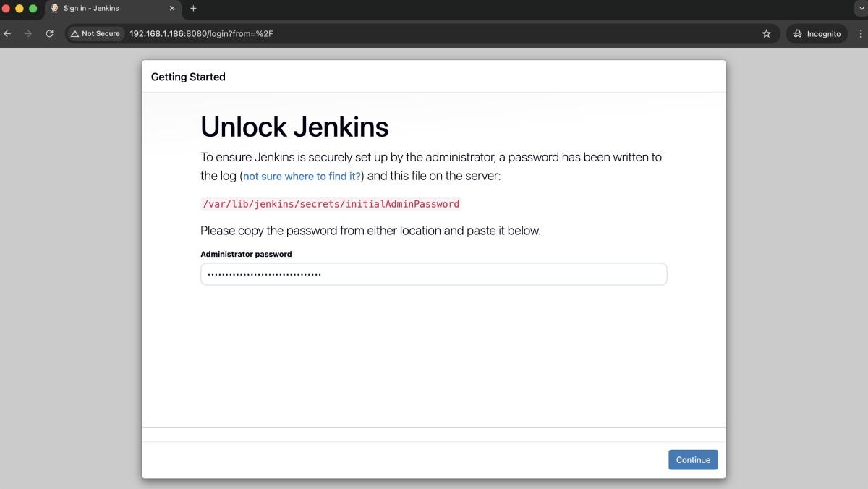Maximize the window with the green button

click(x=33, y=9)
